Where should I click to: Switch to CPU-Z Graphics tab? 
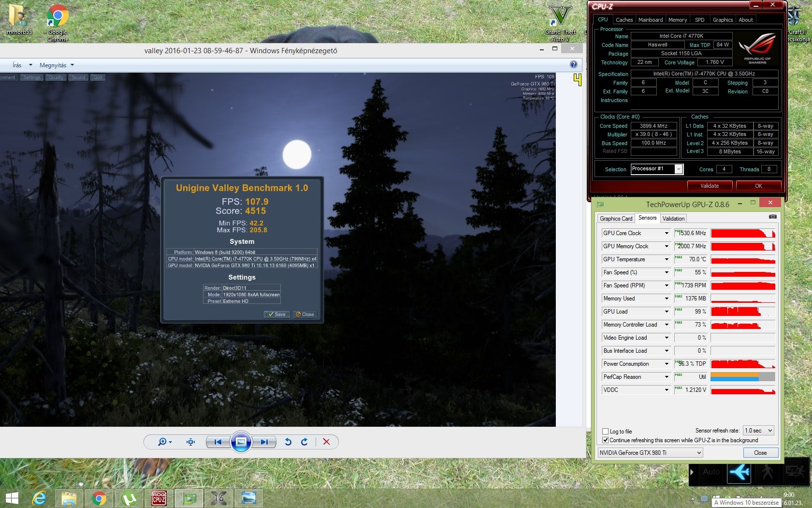[x=723, y=20]
